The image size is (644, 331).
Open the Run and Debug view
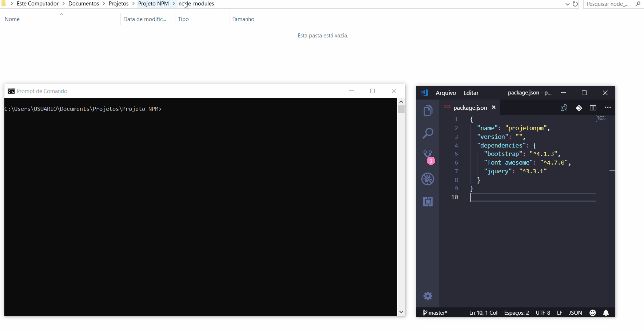(428, 179)
